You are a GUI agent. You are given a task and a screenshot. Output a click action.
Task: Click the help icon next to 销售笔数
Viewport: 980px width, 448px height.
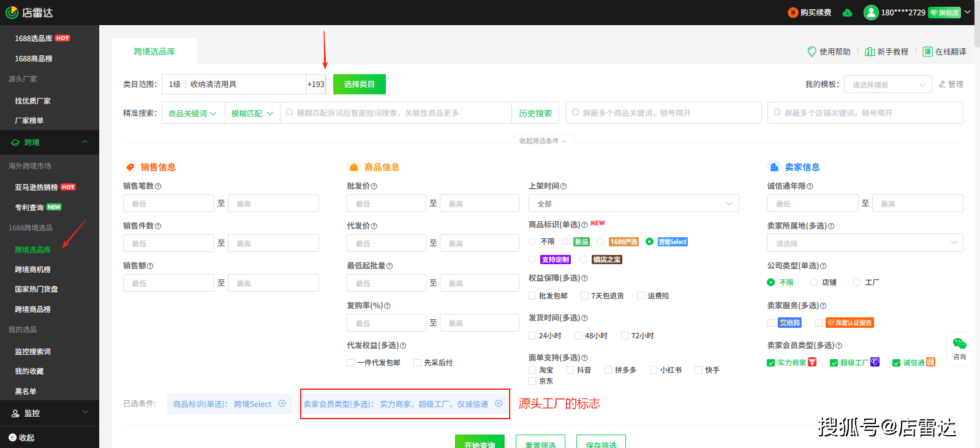click(158, 186)
